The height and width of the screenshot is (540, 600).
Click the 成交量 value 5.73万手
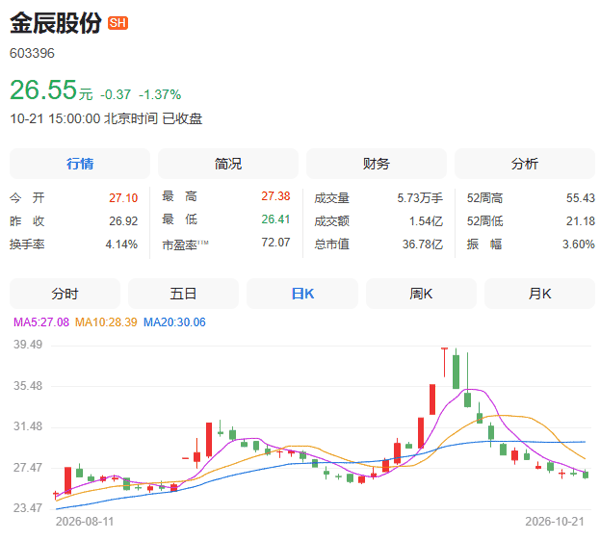click(420, 198)
